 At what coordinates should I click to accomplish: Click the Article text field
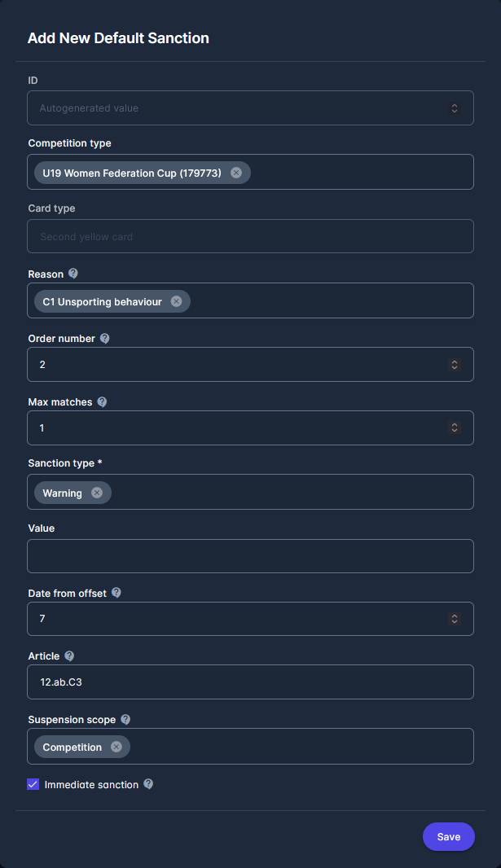point(250,682)
